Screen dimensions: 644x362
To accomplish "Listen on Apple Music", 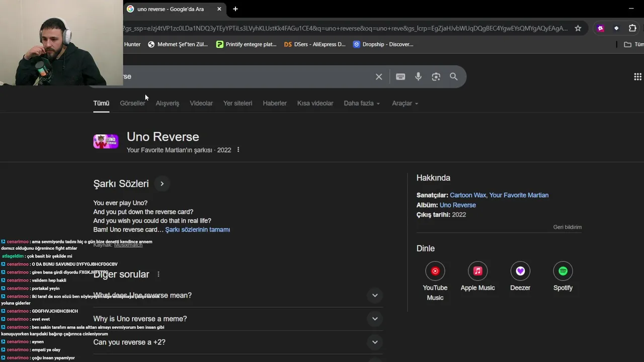I will click(x=477, y=277).
